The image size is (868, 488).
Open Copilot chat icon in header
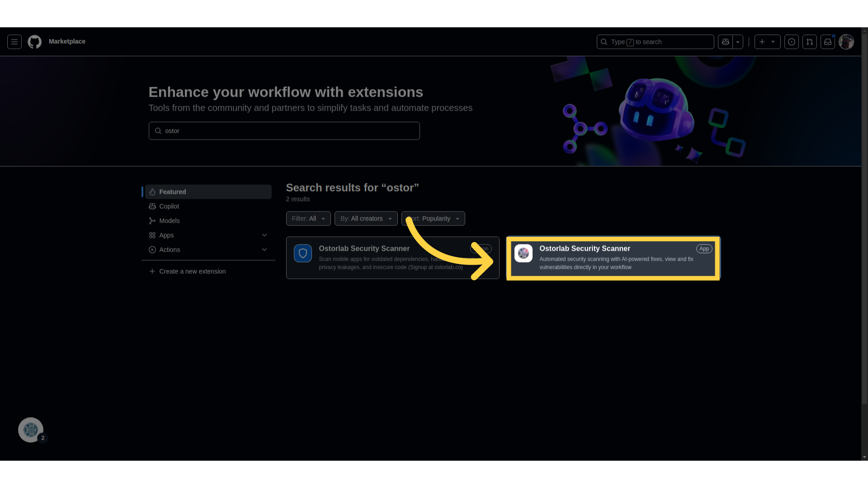725,42
